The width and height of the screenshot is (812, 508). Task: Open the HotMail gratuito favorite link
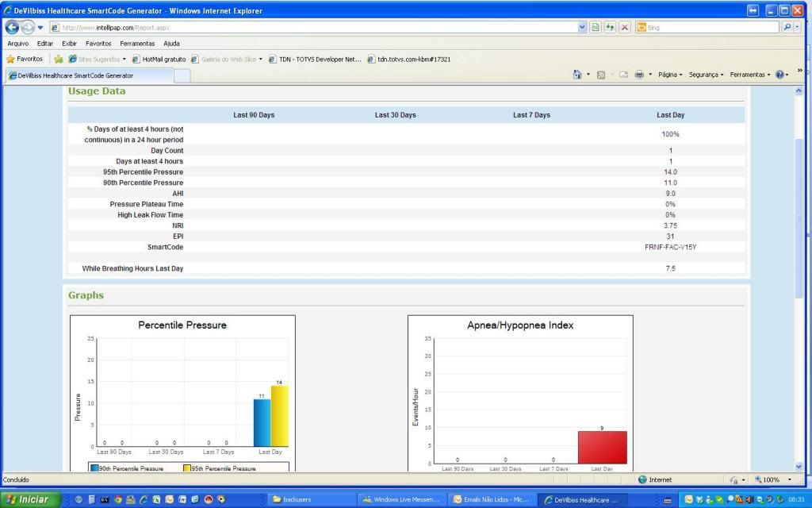point(159,59)
